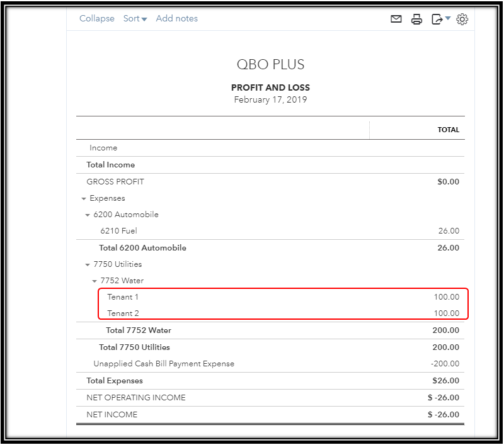The image size is (504, 445).
Task: Collapse all report rows
Action: [97, 19]
